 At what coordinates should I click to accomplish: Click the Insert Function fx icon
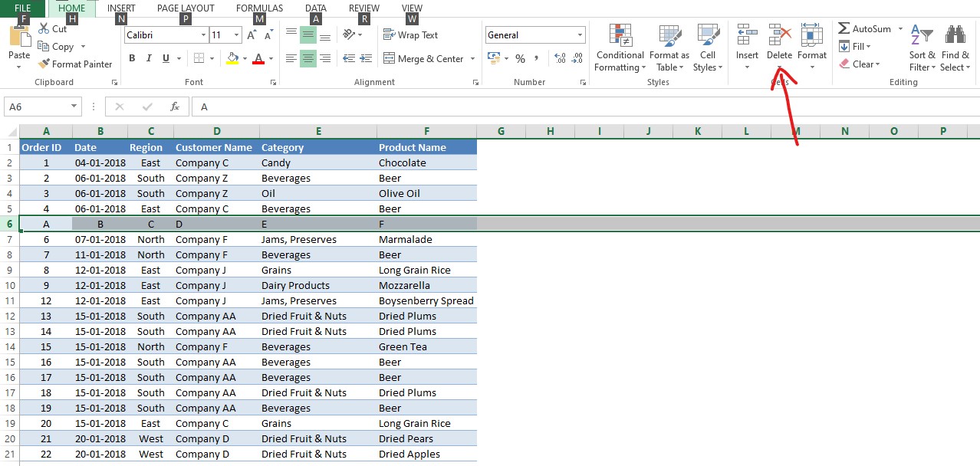175,107
